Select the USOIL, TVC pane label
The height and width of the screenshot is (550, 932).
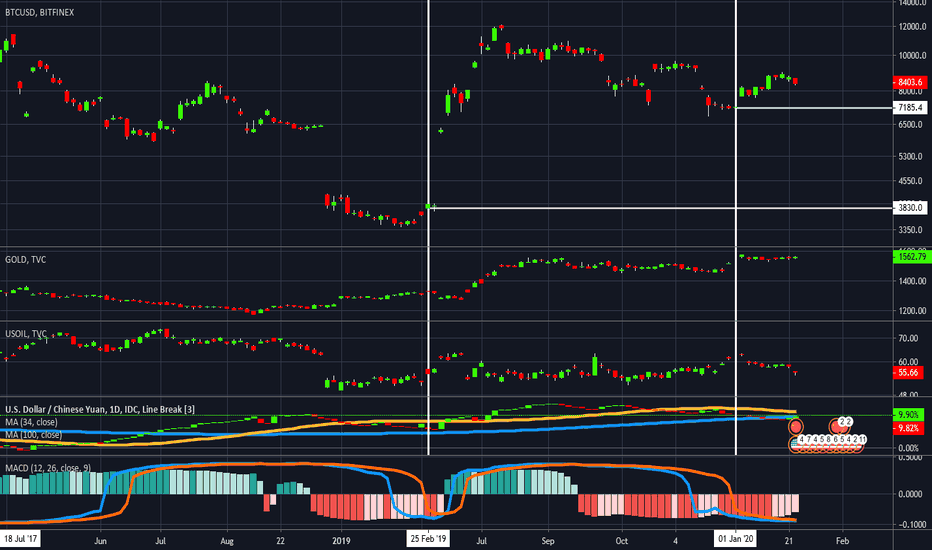point(26,334)
